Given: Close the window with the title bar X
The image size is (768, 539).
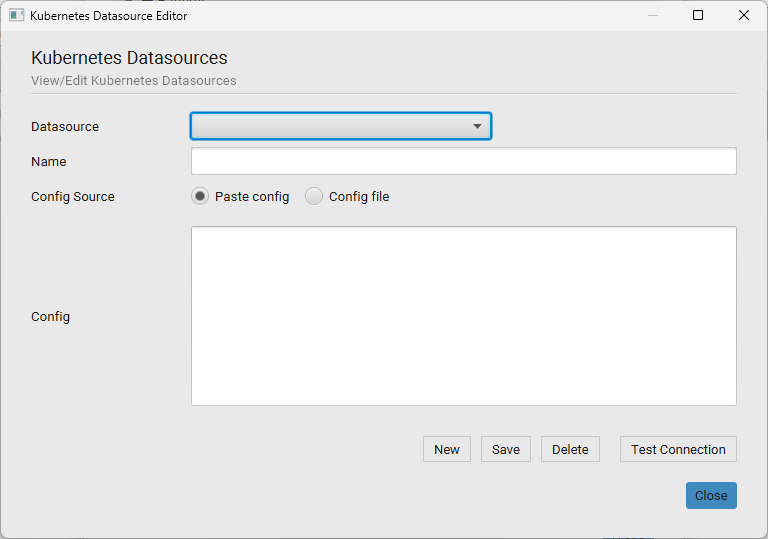Looking at the screenshot, I should [744, 15].
